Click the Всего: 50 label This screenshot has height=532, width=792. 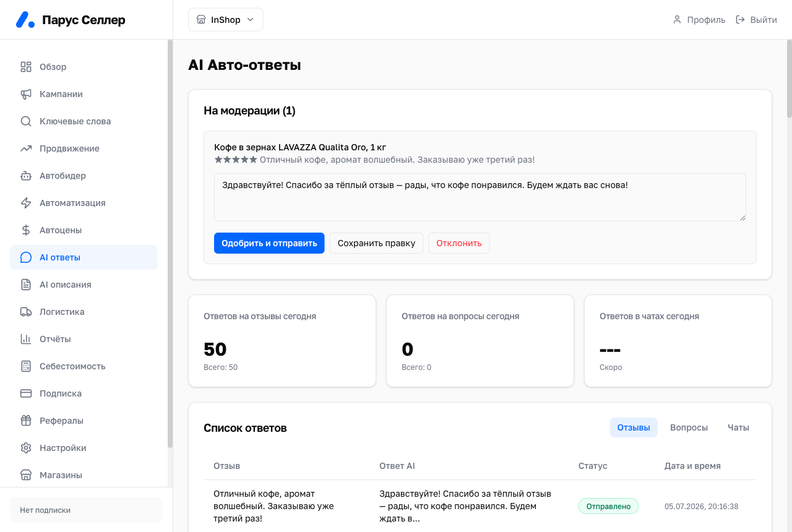click(x=220, y=367)
